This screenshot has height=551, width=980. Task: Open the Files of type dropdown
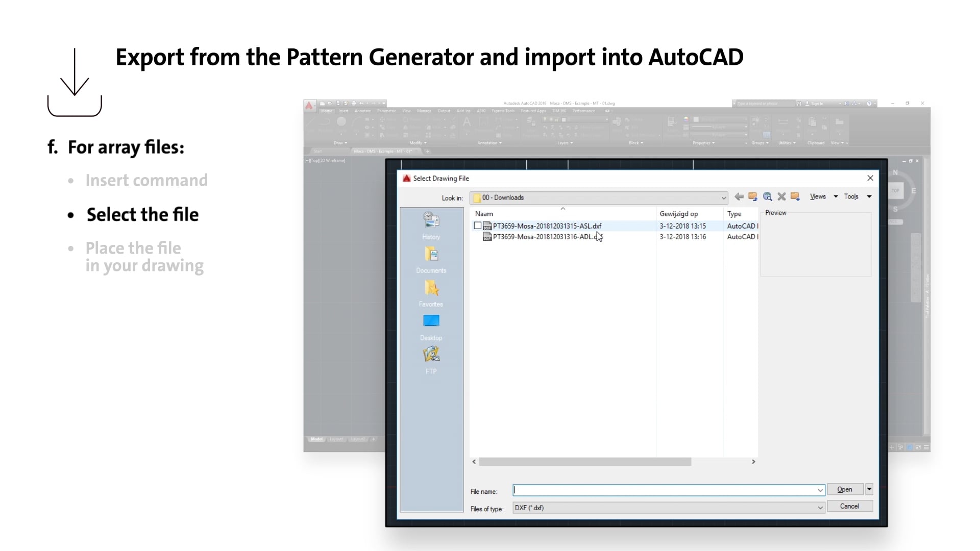pos(820,508)
